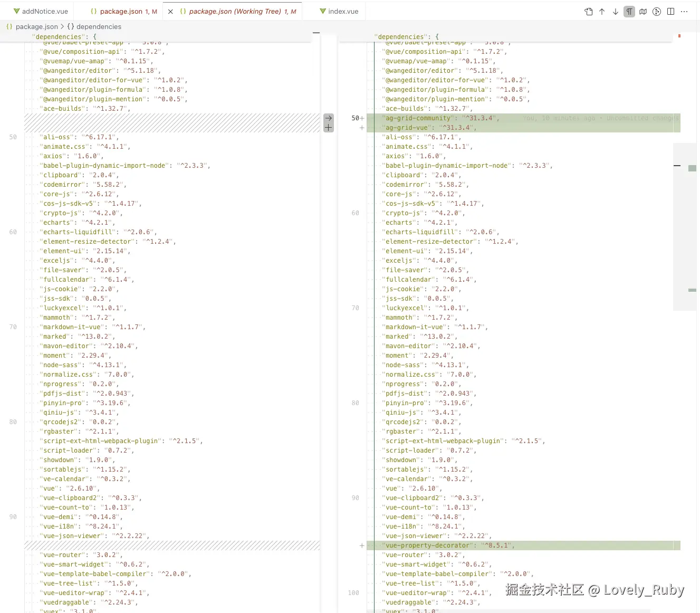Click the ace-builds line in original pane
700x613 pixels.
[x=84, y=109]
